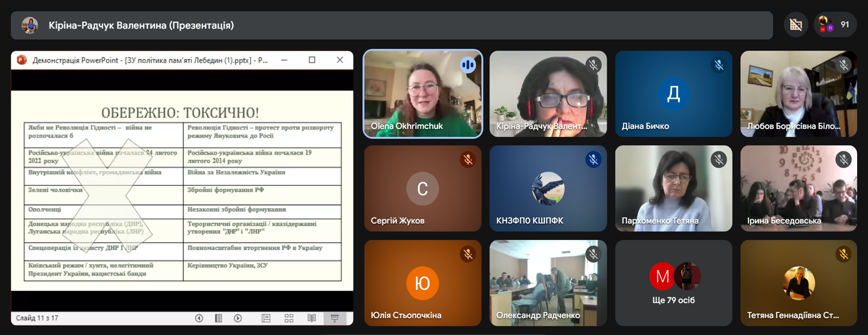Close the PowerPoint demonstration window
The image size is (868, 335).
pos(340,60)
